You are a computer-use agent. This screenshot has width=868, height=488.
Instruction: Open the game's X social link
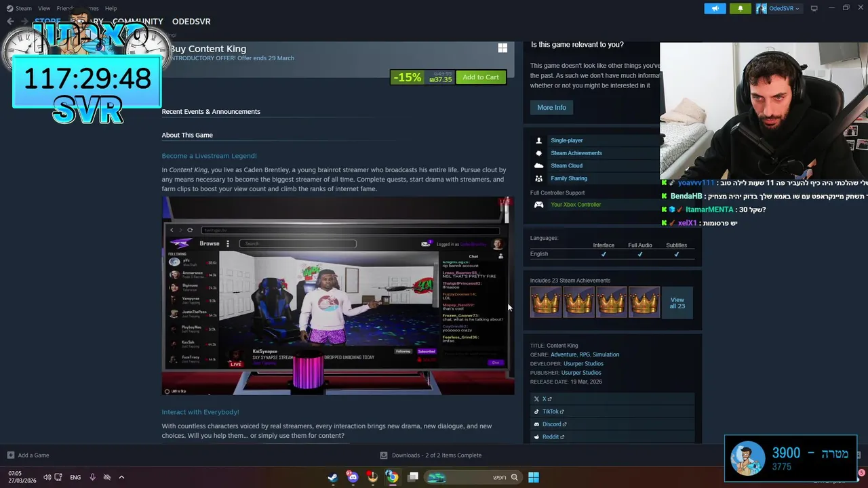click(612, 399)
